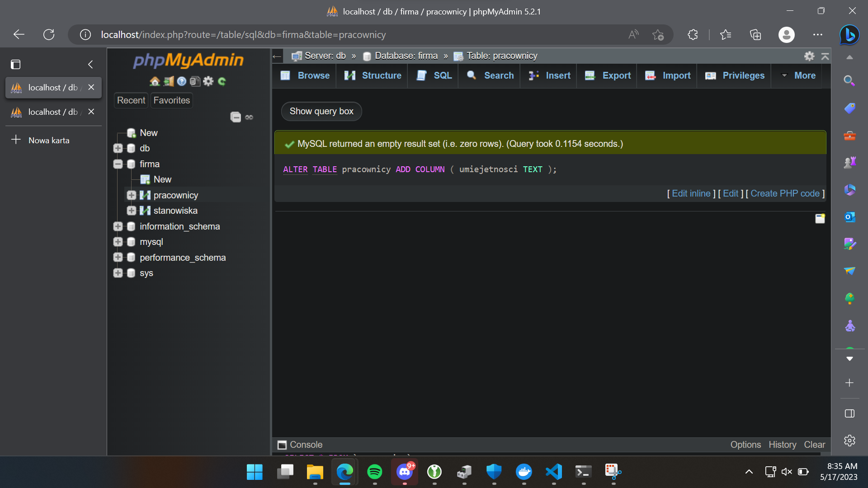The image size is (868, 488).
Task: Open Outlook icon in Edge sidebar
Action: (x=849, y=217)
